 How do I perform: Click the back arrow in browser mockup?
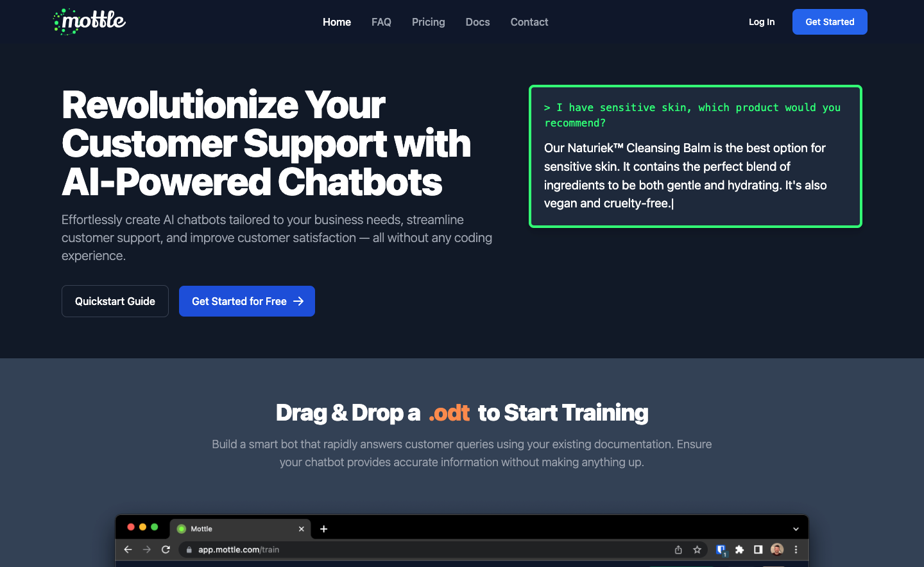(x=128, y=550)
